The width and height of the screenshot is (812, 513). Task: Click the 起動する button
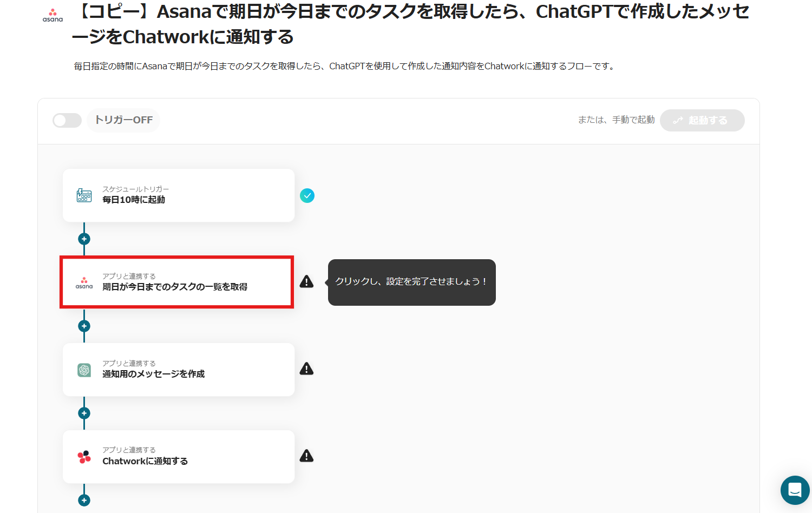702,120
